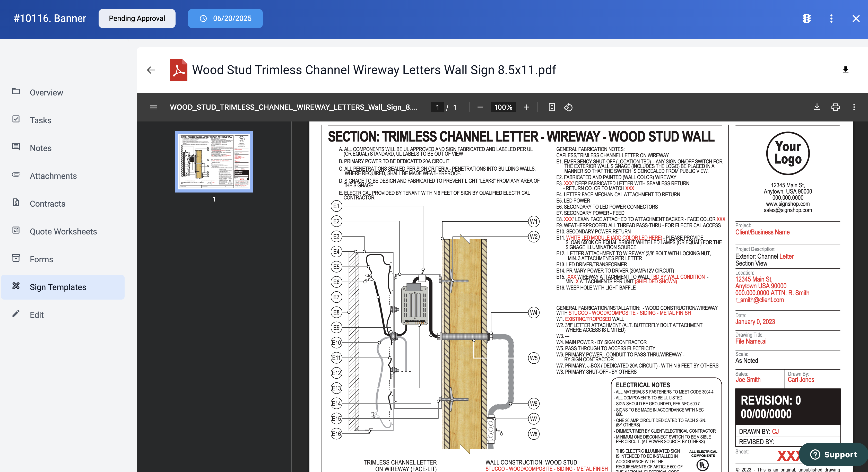Click the truncated document title in toolbar

click(293, 107)
